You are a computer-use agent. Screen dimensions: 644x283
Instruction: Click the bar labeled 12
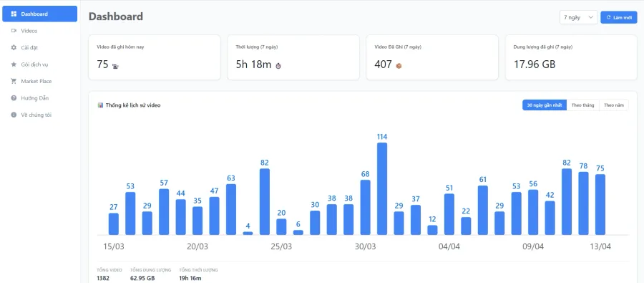pos(432,230)
